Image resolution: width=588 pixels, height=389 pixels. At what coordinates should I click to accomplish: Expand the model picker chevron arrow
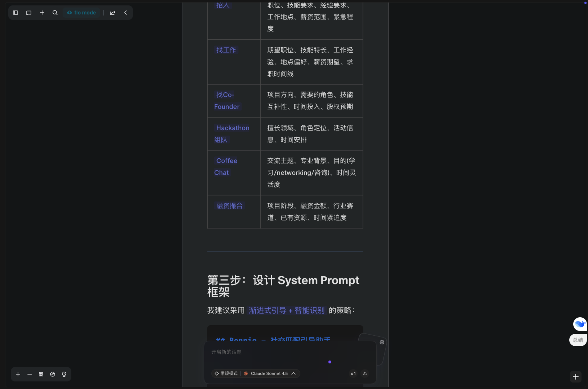293,373
